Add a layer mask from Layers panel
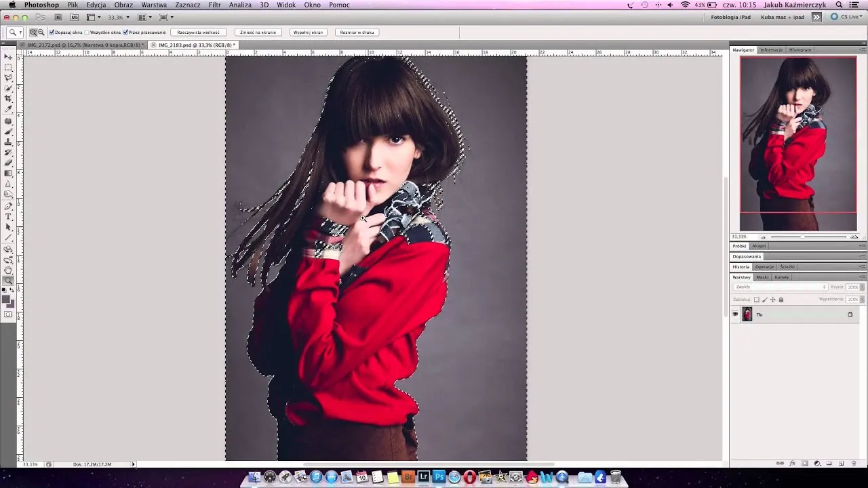Screen dimensions: 868x488 (x=805, y=464)
